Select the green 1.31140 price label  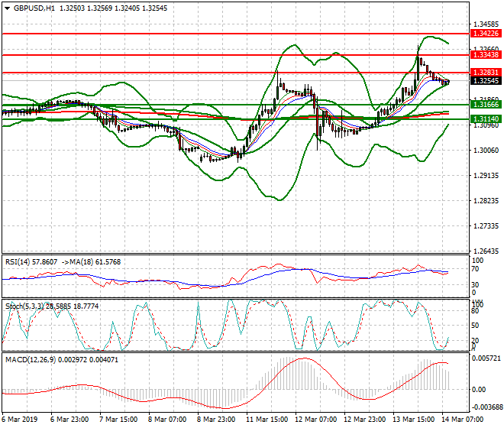(x=486, y=119)
